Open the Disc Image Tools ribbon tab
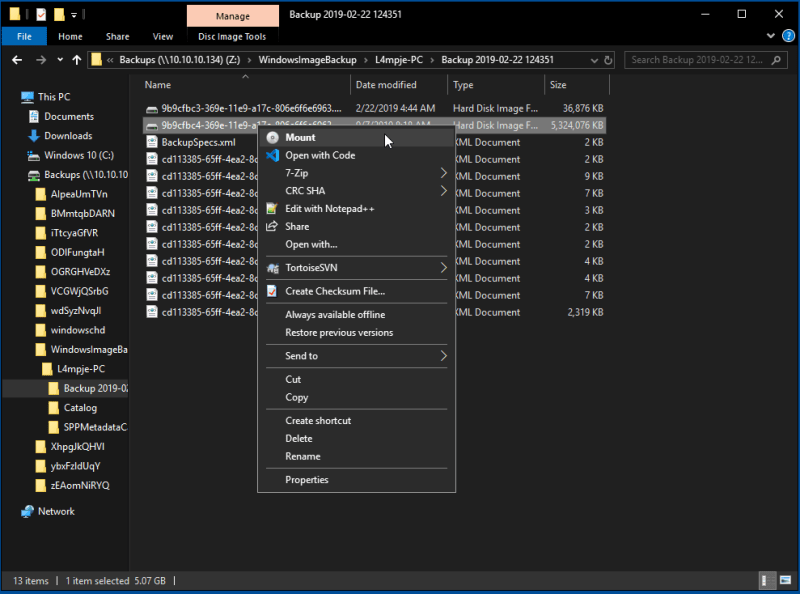 pyautogui.click(x=232, y=37)
